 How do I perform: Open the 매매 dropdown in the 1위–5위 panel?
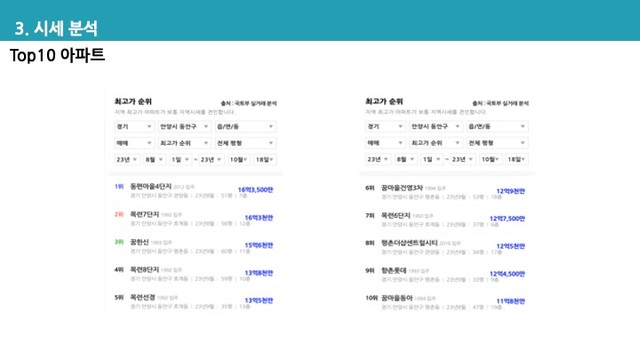(134, 143)
